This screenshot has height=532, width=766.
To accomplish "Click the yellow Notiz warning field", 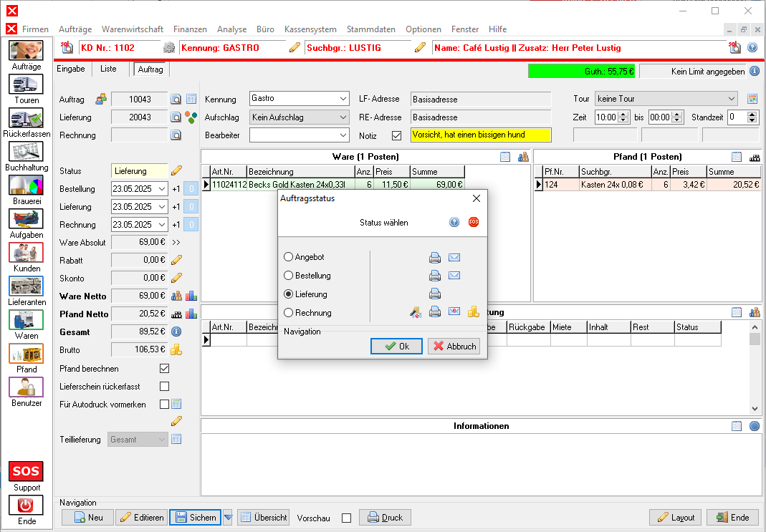I will tap(480, 135).
